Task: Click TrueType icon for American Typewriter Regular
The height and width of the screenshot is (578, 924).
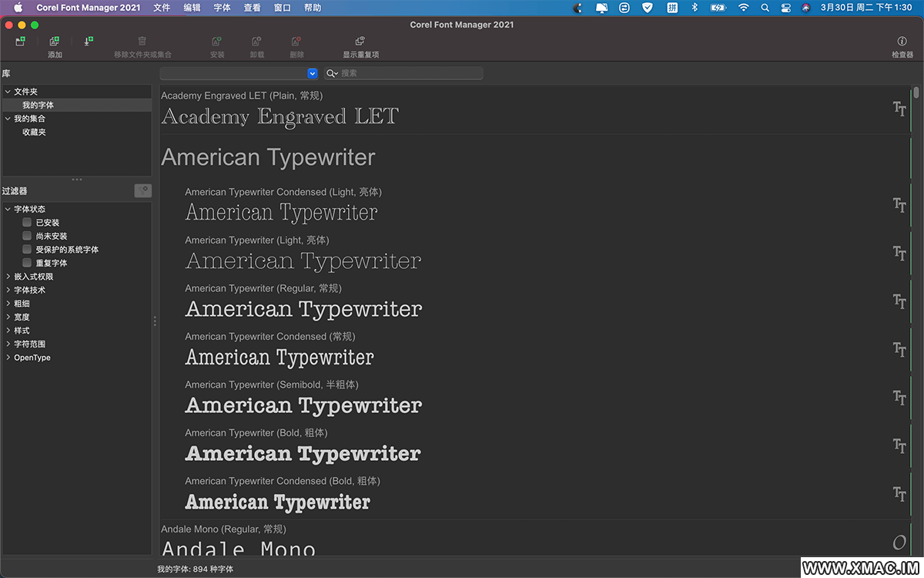Action: pos(899,301)
